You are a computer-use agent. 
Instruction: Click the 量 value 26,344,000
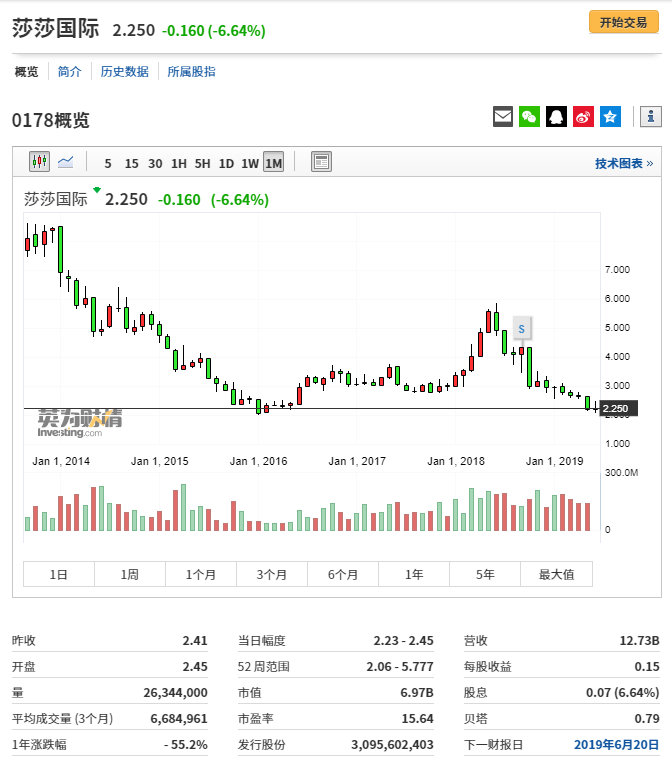pyautogui.click(x=176, y=693)
